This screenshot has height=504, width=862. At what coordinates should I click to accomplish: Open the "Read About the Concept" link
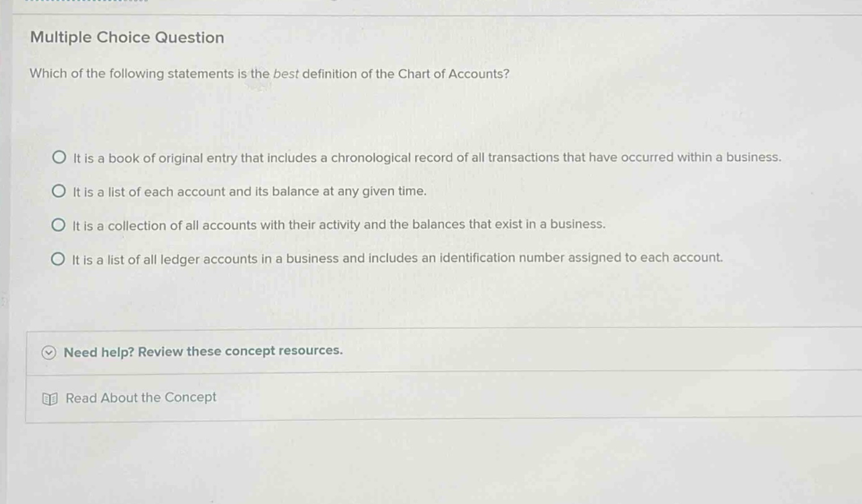click(141, 398)
